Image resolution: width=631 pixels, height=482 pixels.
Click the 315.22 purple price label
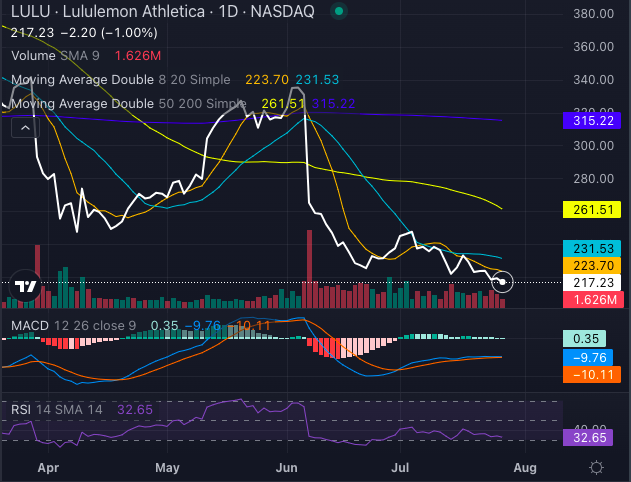pyautogui.click(x=592, y=121)
